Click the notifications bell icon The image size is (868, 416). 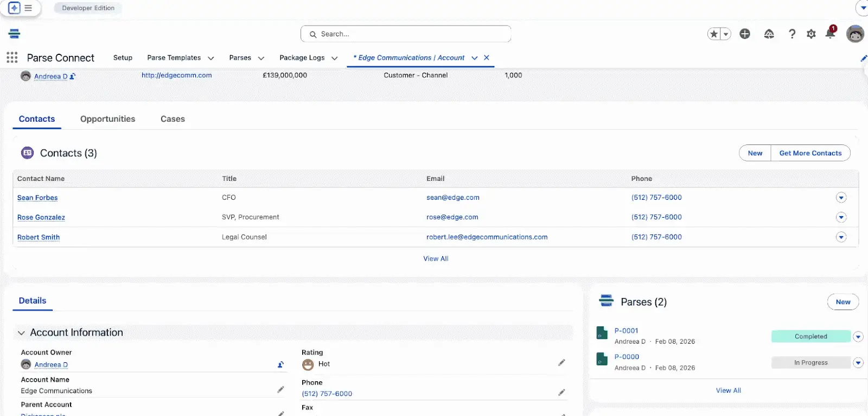click(830, 34)
